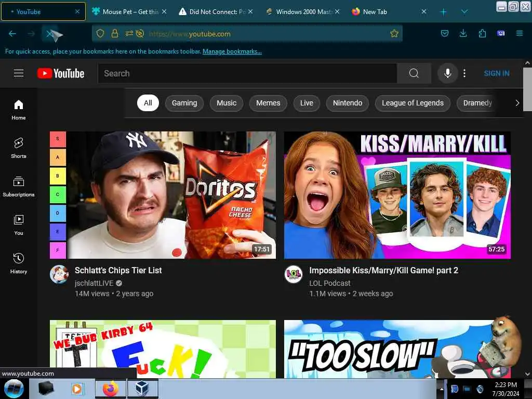Show more filter chips with right chevron
This screenshot has width=532, height=399.
click(517, 103)
